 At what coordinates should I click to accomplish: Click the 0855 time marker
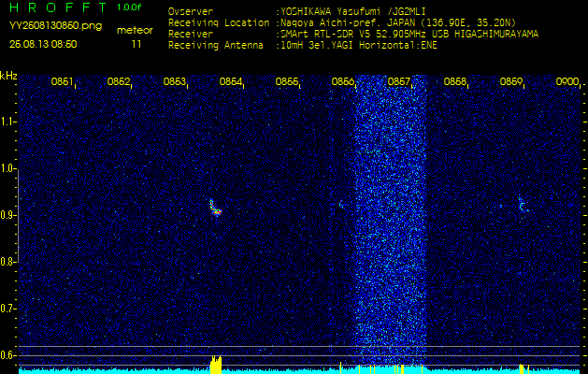[287, 81]
